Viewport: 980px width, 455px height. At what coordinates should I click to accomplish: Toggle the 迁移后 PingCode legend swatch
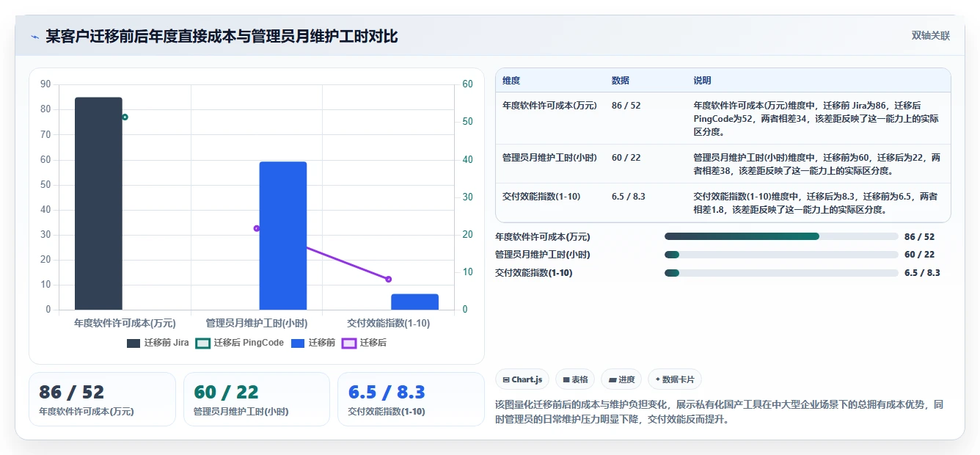(x=203, y=343)
